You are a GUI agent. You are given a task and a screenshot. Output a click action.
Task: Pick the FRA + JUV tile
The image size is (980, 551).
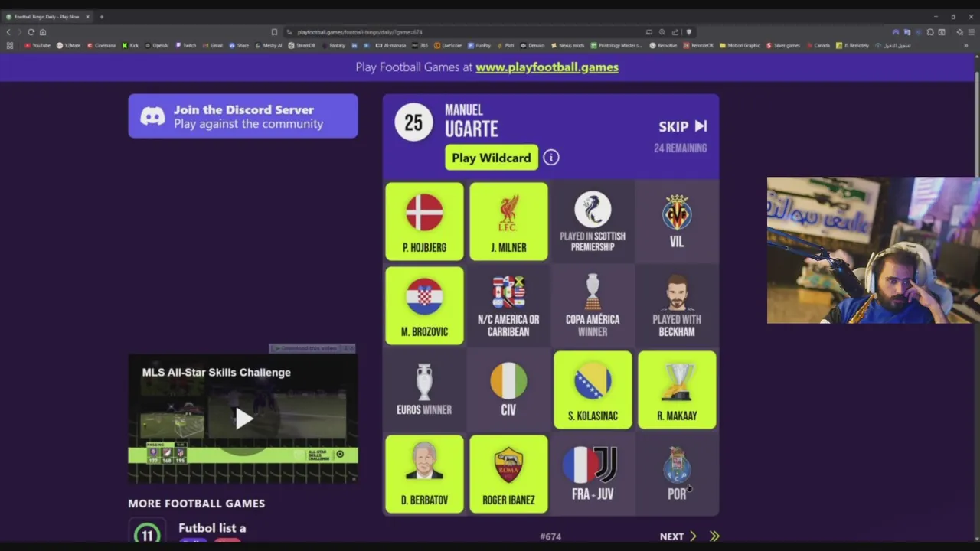click(x=593, y=474)
